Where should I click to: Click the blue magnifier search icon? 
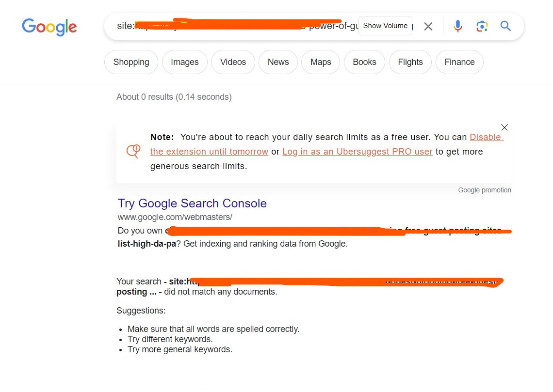pyautogui.click(x=505, y=26)
